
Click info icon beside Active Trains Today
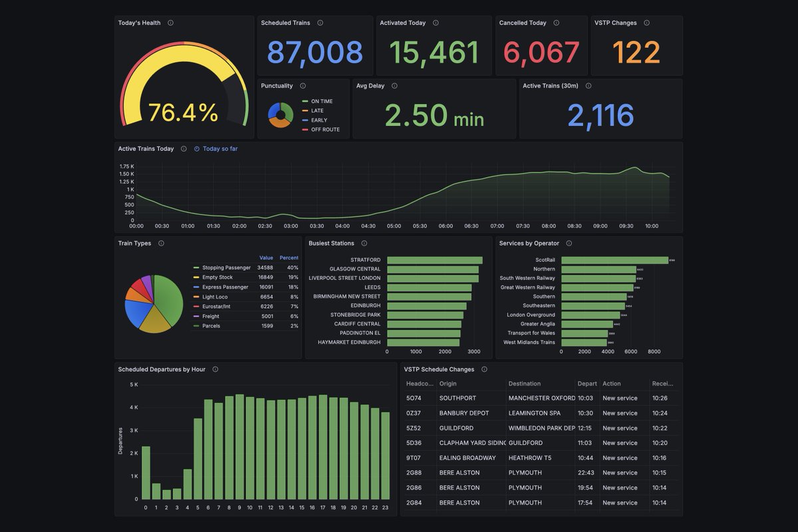[184, 149]
